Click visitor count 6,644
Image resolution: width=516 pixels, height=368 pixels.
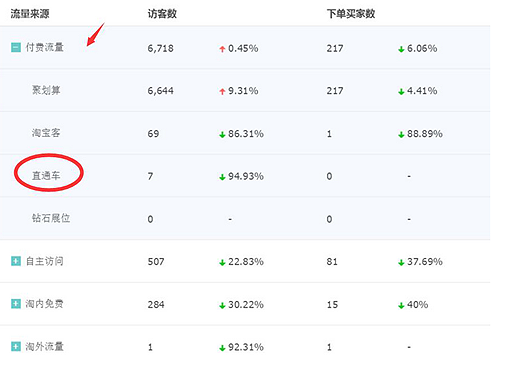pos(161,91)
